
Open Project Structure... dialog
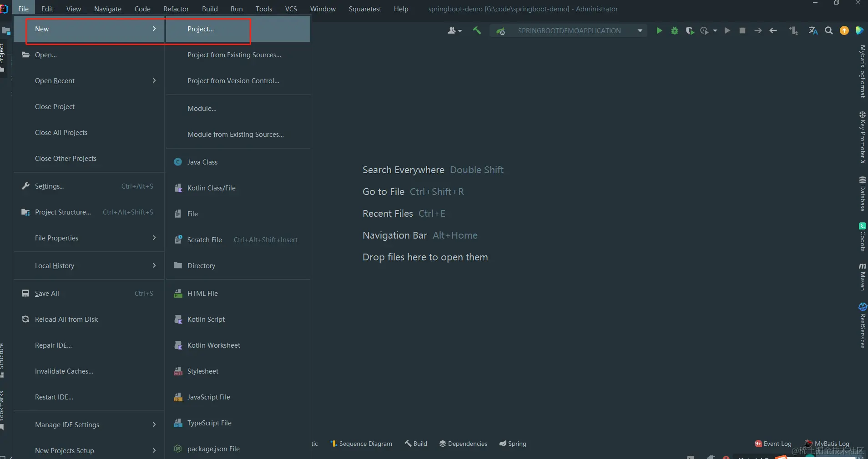pyautogui.click(x=89, y=212)
